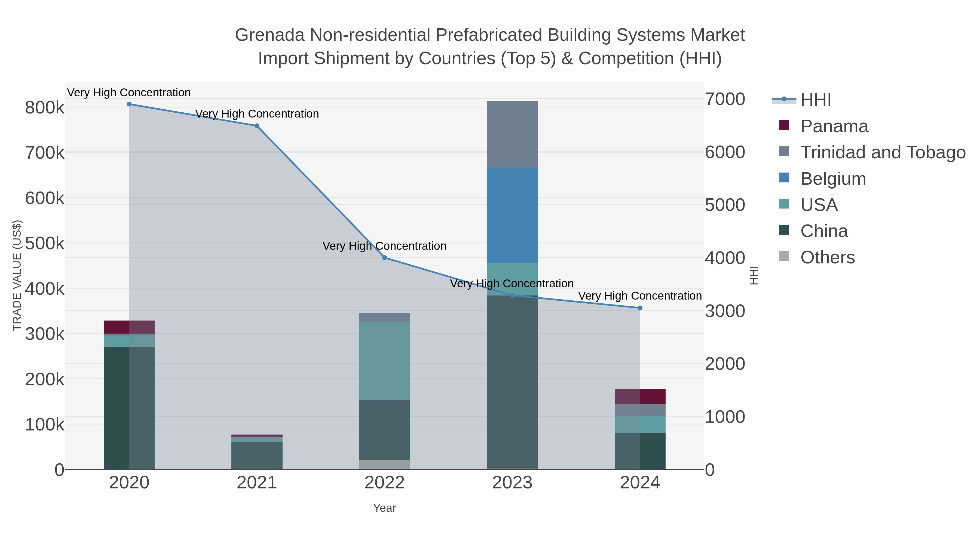Click the USA segment of 2022 bar
Viewport: 980px width, 551px height.
point(385,361)
